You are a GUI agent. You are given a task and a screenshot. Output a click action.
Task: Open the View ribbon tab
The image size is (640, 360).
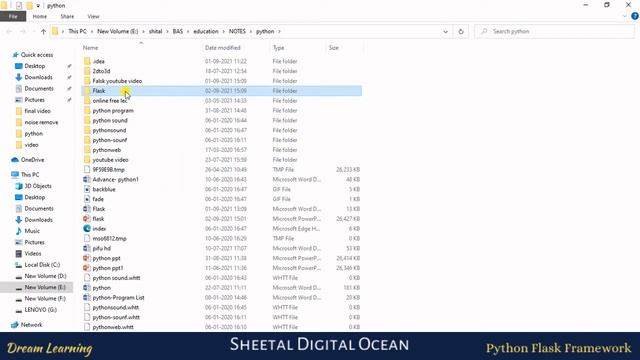(93, 16)
